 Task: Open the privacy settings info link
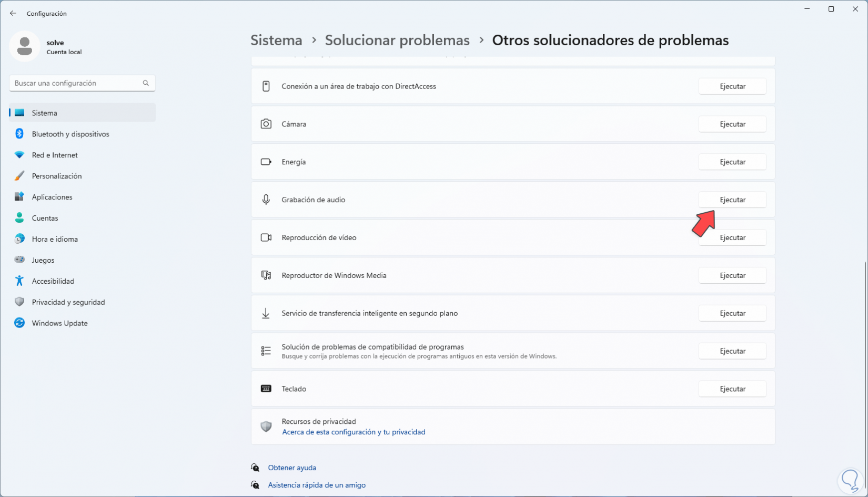click(354, 432)
